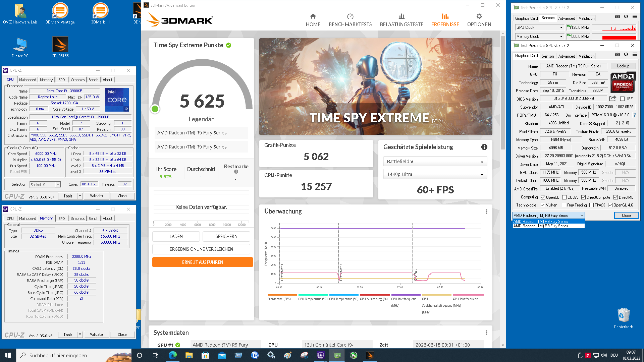This screenshot has height=362, width=644.
Task: Switch to Bench tab in lower CPU-Z
Action: pos(94,219)
